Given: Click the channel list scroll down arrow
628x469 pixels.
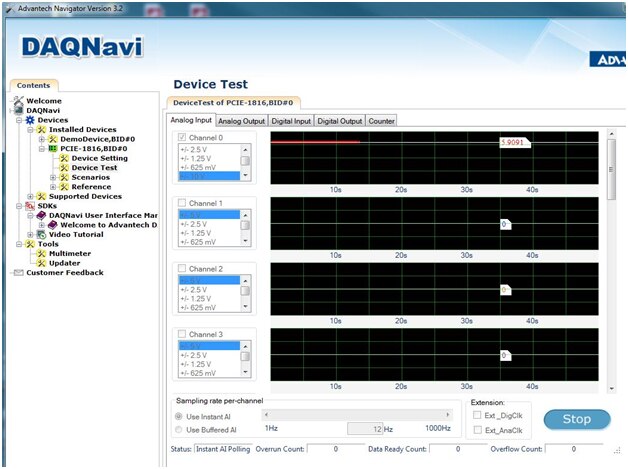Looking at the screenshot, I should 612,388.
